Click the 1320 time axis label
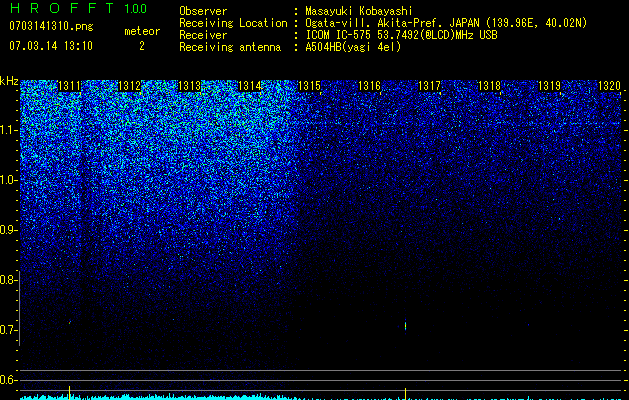629x400 pixels. click(x=609, y=86)
